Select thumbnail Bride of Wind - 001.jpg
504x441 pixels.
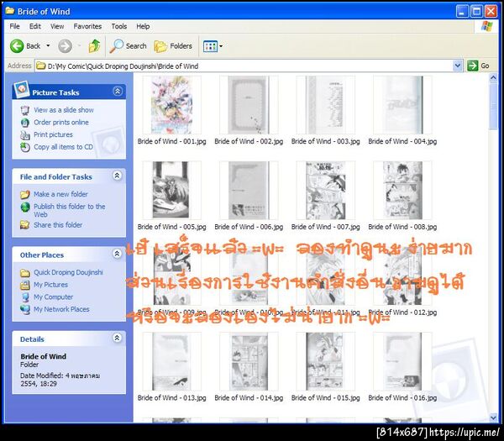pos(171,105)
